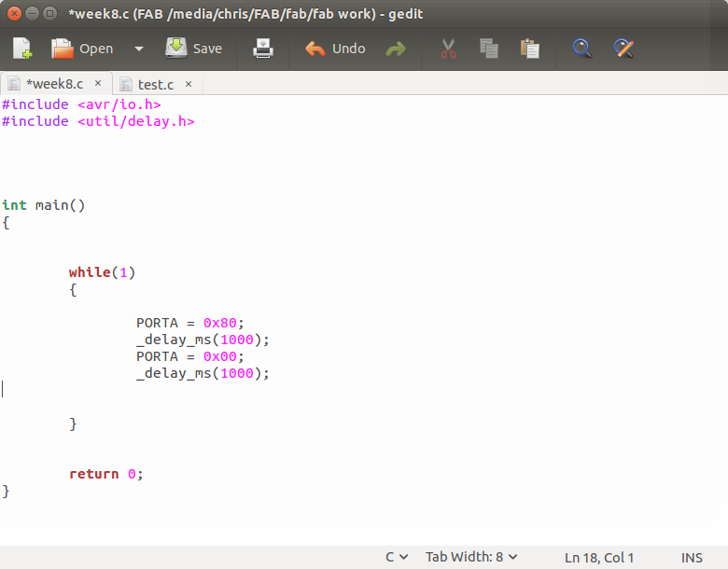
Task: Close the gedit window
Action: (14, 13)
